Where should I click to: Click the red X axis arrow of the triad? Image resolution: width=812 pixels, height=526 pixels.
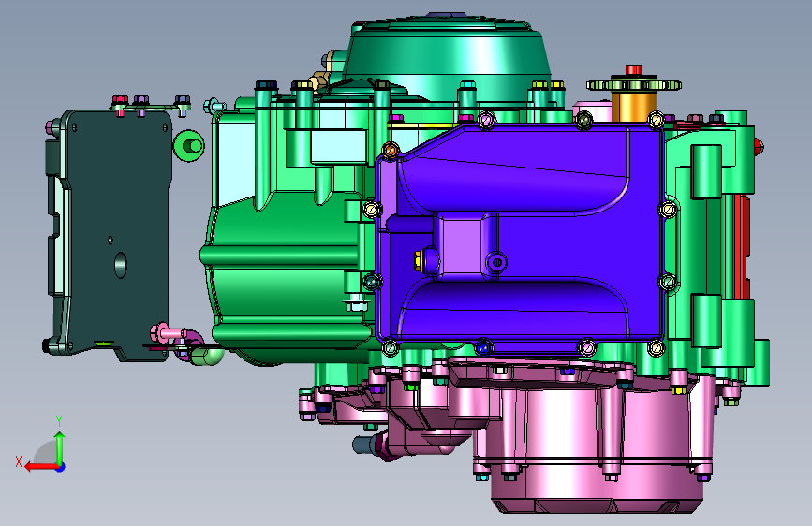[40, 467]
